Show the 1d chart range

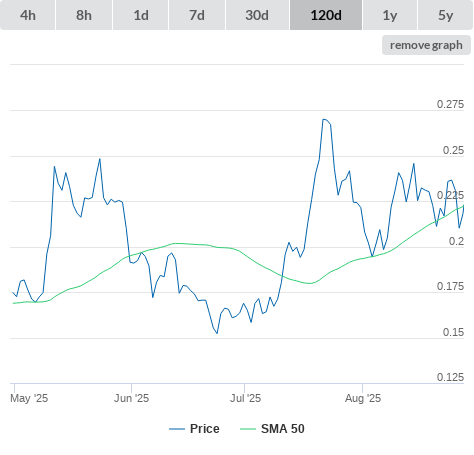tap(141, 15)
